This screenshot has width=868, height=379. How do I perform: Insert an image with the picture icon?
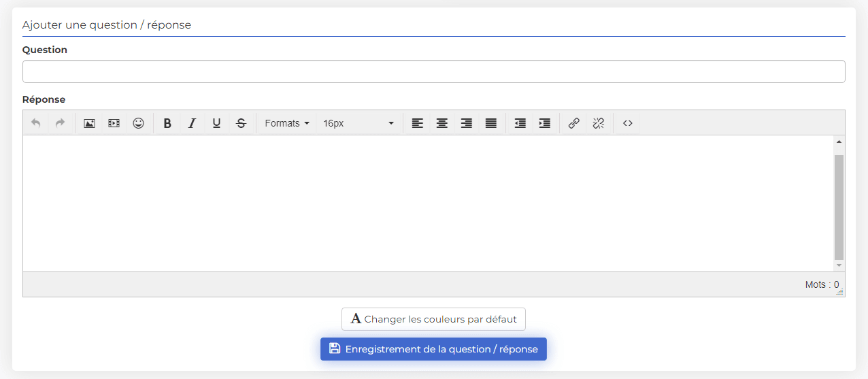[89, 123]
